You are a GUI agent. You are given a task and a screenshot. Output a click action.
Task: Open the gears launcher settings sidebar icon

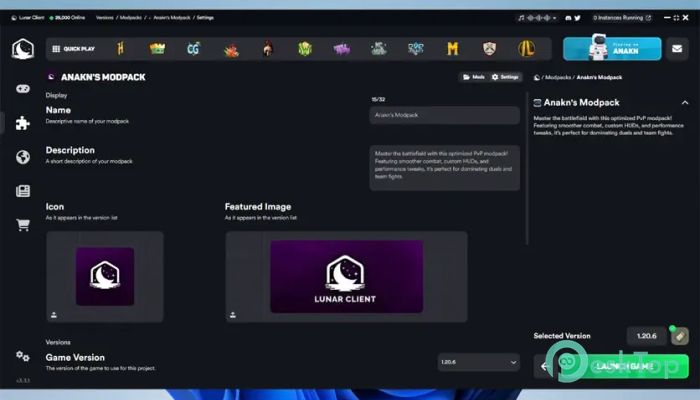click(23, 356)
